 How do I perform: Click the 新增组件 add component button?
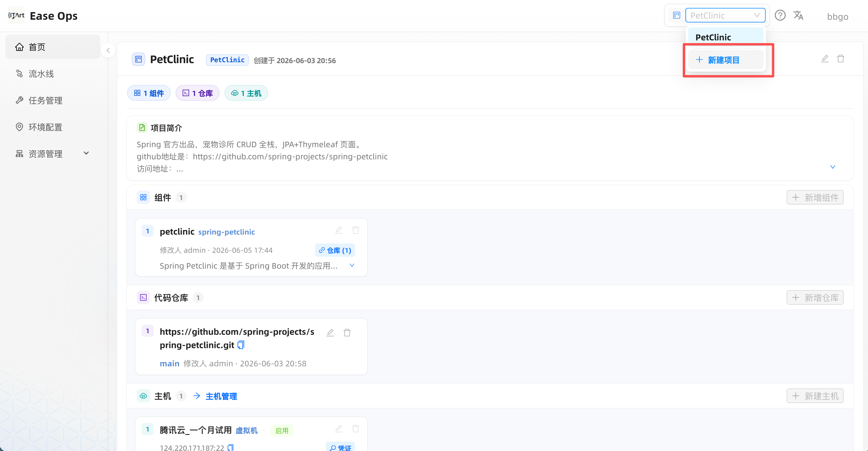[815, 197]
